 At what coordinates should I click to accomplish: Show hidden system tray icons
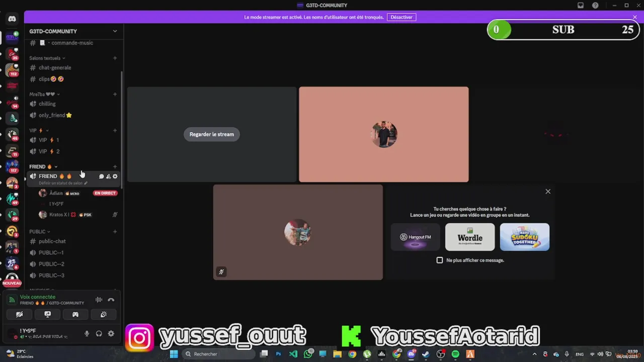[x=535, y=354]
